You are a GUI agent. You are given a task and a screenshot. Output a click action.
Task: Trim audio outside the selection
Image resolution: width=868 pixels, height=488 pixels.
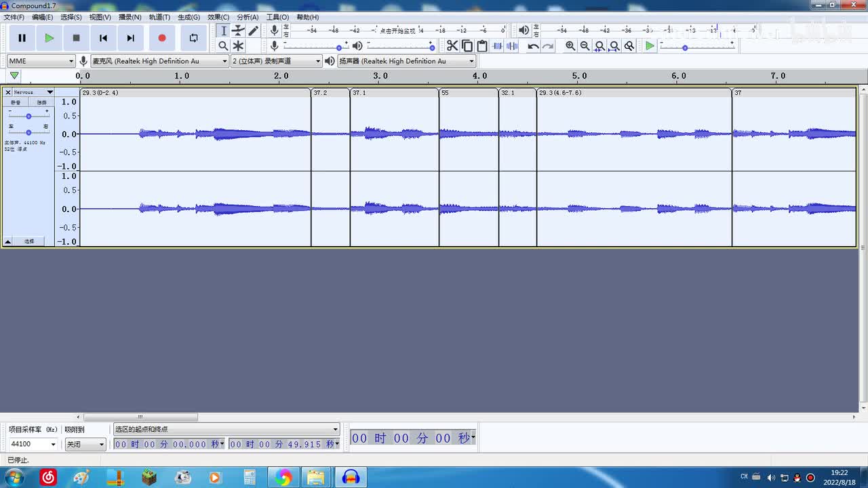(497, 45)
